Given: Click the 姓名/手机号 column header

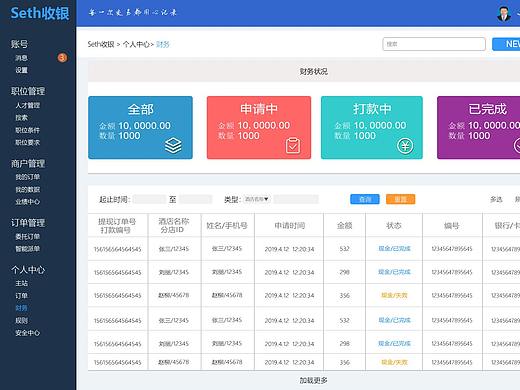Looking at the screenshot, I should coord(227,226).
